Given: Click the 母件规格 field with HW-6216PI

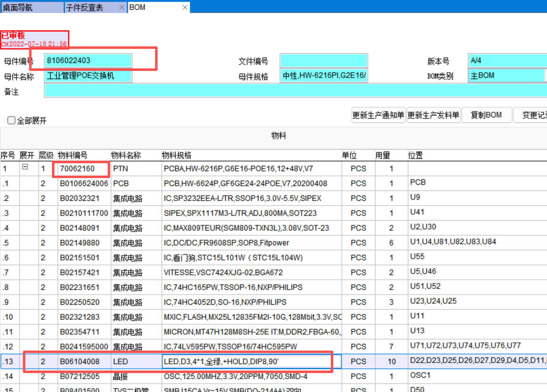Looking at the screenshot, I should (x=323, y=76).
